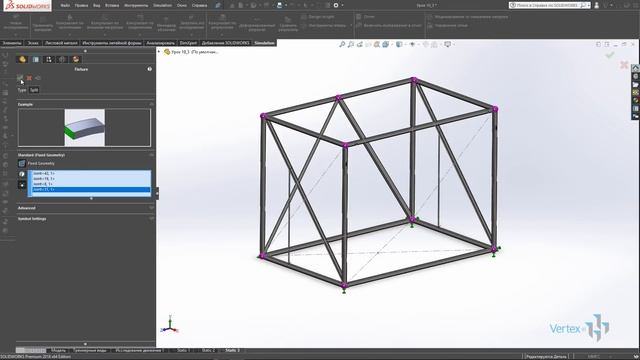
Task: Click the Previous View icon
Action: pyautogui.click(x=360, y=44)
